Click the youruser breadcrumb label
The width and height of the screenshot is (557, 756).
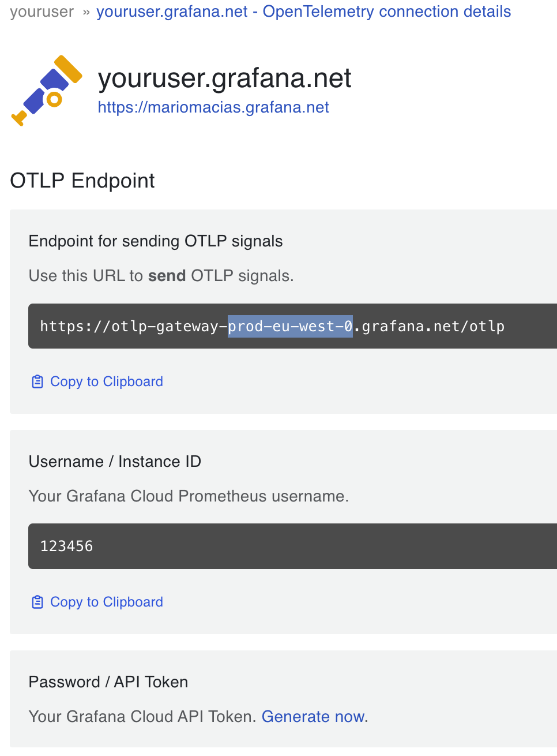coord(42,11)
